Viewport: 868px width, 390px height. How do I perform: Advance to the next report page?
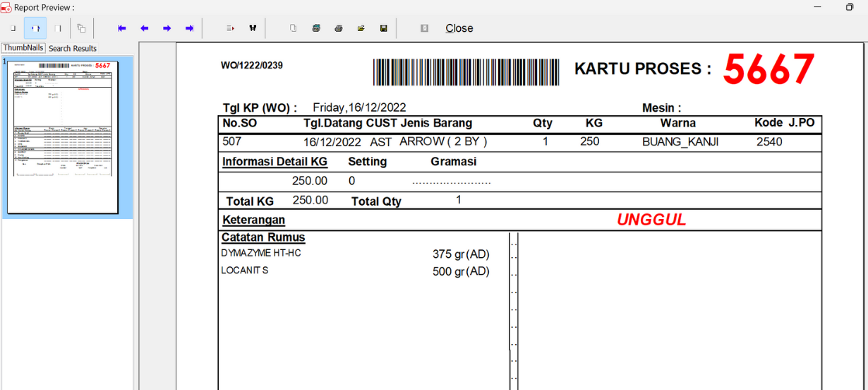click(167, 28)
